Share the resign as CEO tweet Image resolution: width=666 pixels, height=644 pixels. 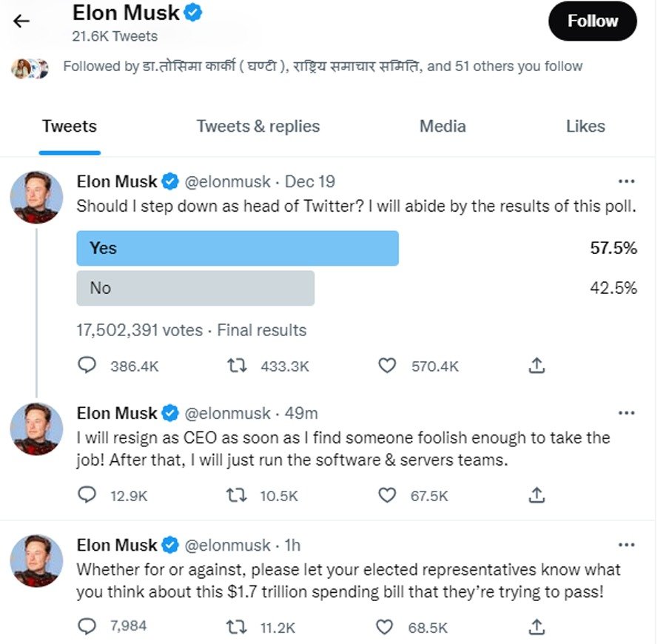pyautogui.click(x=538, y=496)
